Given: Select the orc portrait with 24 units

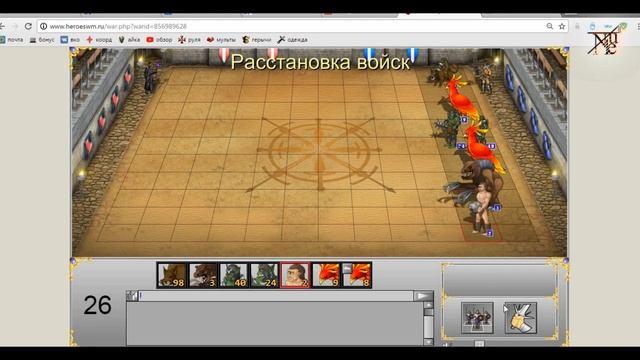Looking at the screenshot, I should 264,275.
